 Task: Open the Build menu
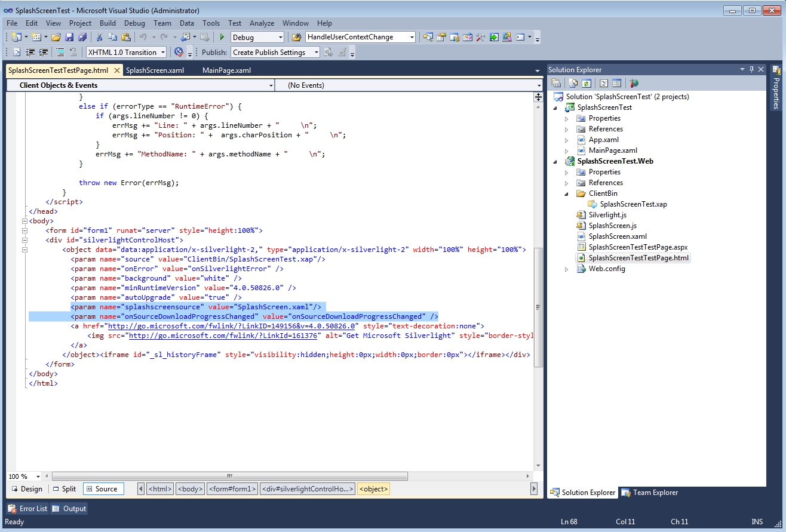click(x=108, y=23)
